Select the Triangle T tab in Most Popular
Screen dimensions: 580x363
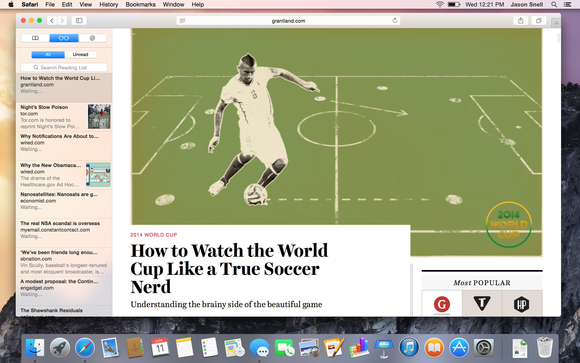click(482, 304)
